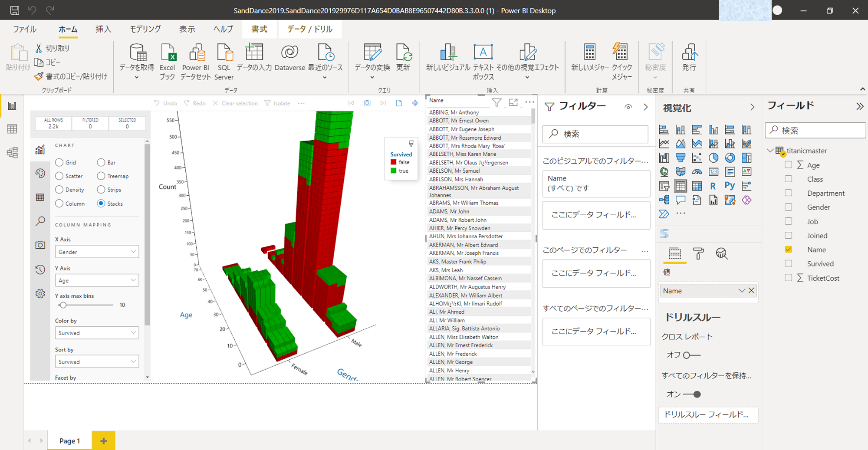Click the Transform data (データの変換) icon
Viewport: 868px width, 450px height.
372,53
